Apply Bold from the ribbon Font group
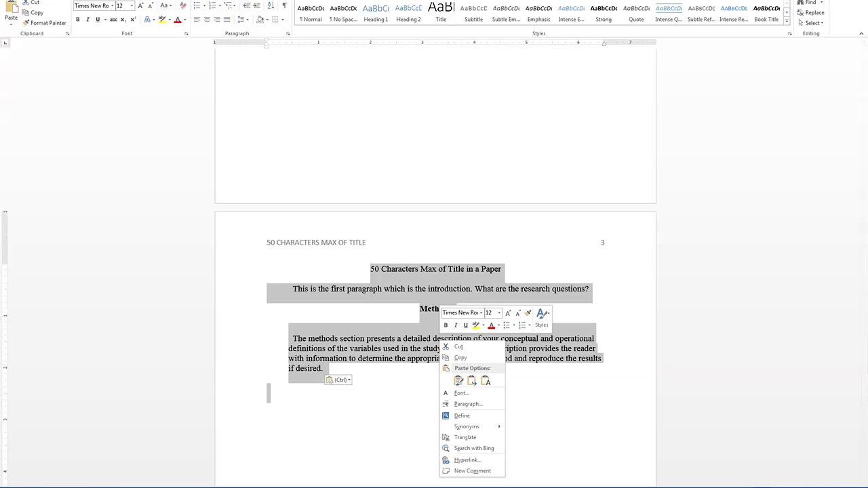The width and height of the screenshot is (868, 488). pos(78,20)
